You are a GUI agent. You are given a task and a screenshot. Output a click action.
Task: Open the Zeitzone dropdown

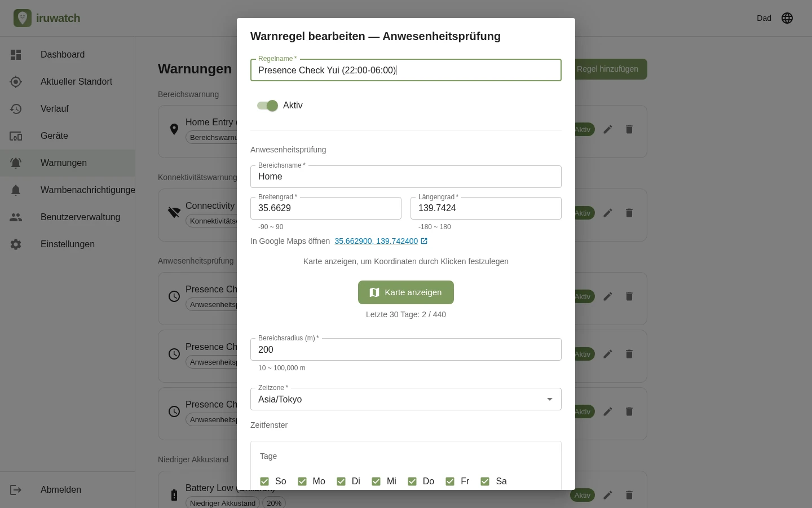point(406,399)
